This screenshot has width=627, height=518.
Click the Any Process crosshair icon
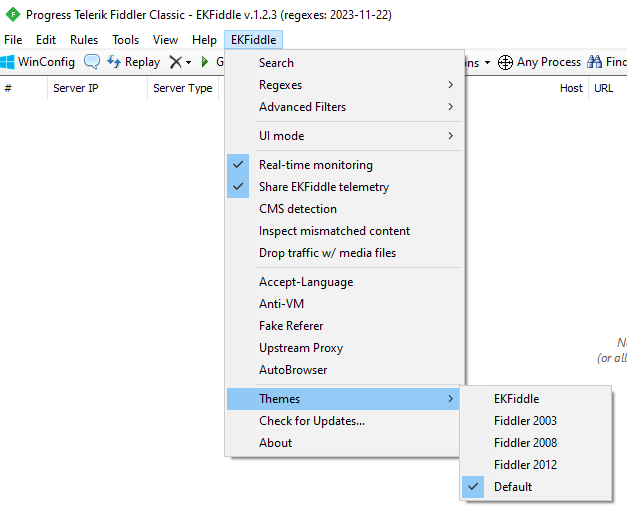coord(505,62)
